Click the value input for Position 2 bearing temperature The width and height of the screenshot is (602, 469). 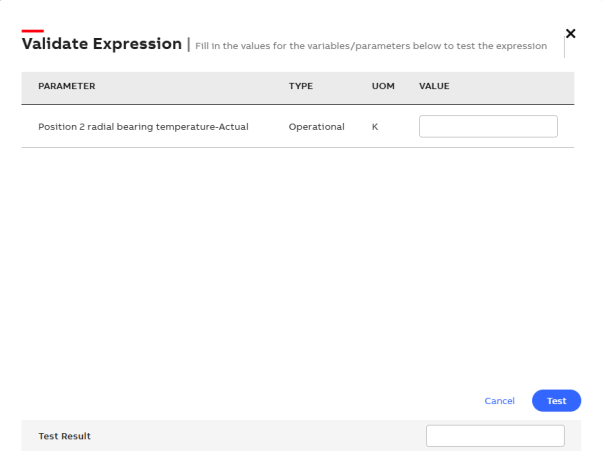[488, 126]
